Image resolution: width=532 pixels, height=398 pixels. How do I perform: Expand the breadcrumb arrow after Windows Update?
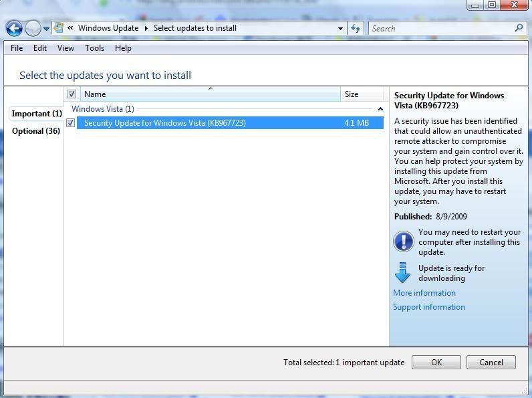click(146, 28)
